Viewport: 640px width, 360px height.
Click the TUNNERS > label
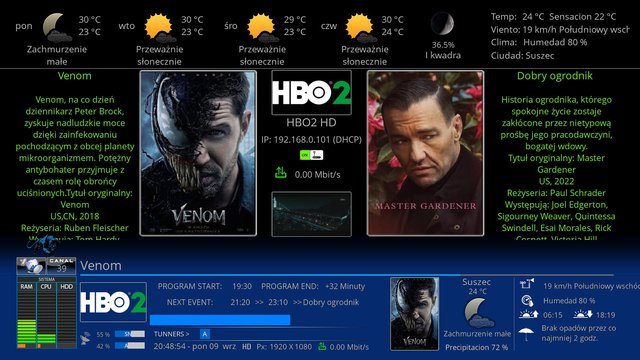tap(171, 334)
